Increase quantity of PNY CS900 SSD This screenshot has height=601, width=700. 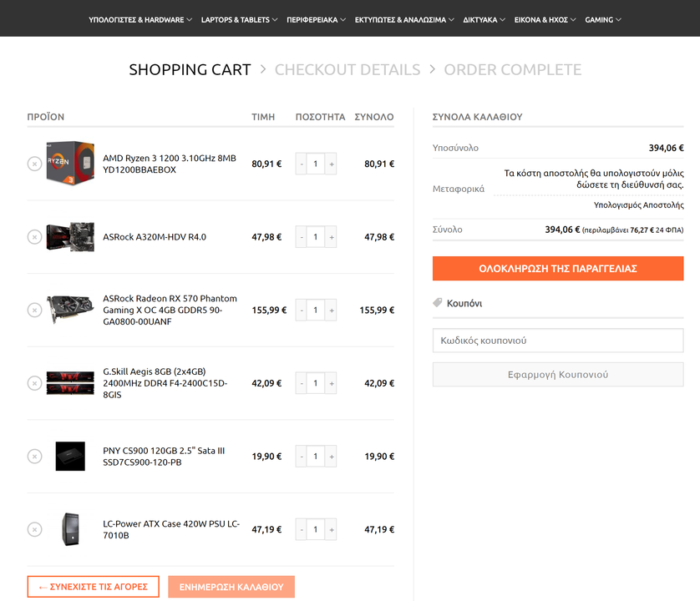click(x=332, y=457)
